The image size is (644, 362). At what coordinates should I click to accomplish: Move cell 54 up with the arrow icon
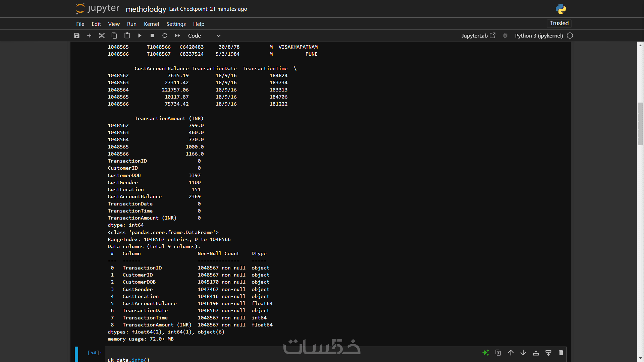pyautogui.click(x=511, y=353)
